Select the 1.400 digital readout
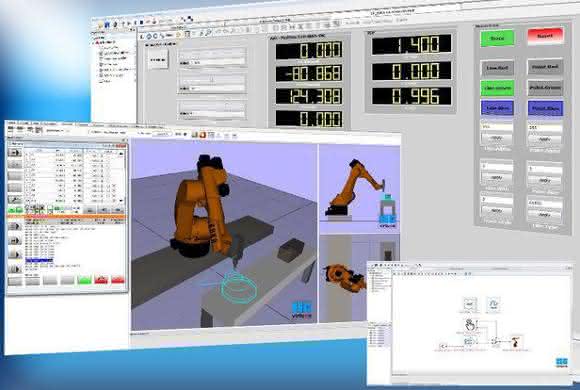Viewport: 580px width, 390px height. (x=411, y=44)
